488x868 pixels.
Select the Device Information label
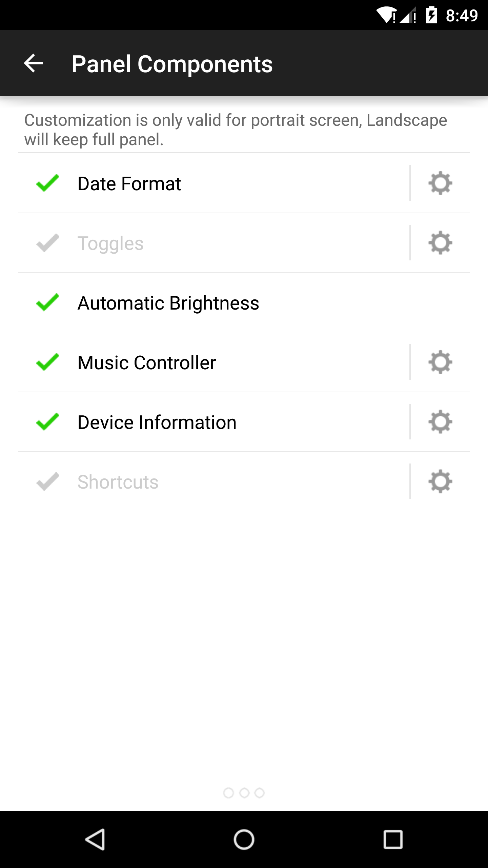click(x=157, y=422)
